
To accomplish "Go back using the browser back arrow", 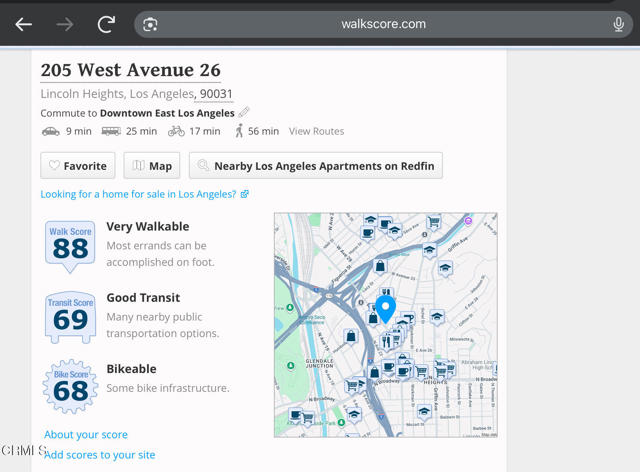I will pyautogui.click(x=24, y=24).
